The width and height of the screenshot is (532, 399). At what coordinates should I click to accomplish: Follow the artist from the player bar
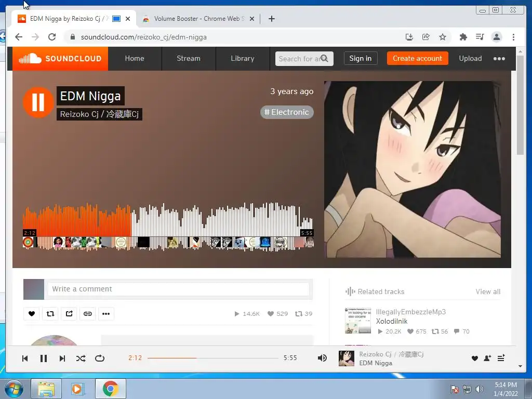pos(487,358)
